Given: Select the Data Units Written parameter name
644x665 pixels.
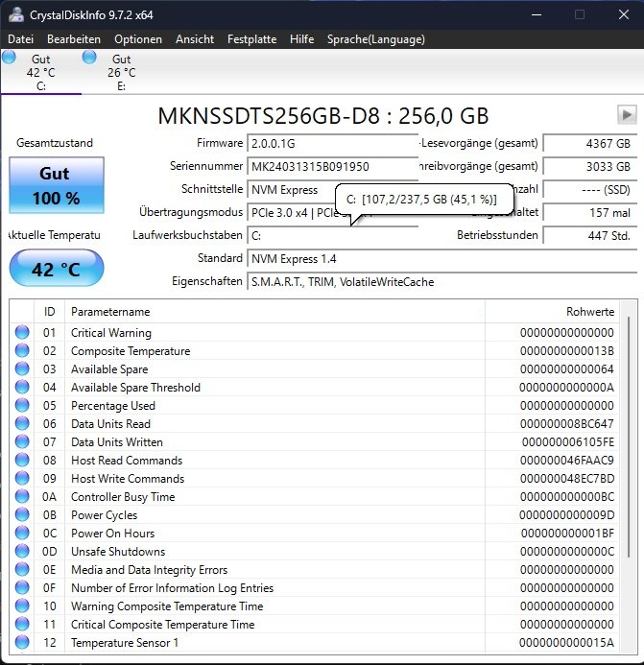Looking at the screenshot, I should point(117,442).
